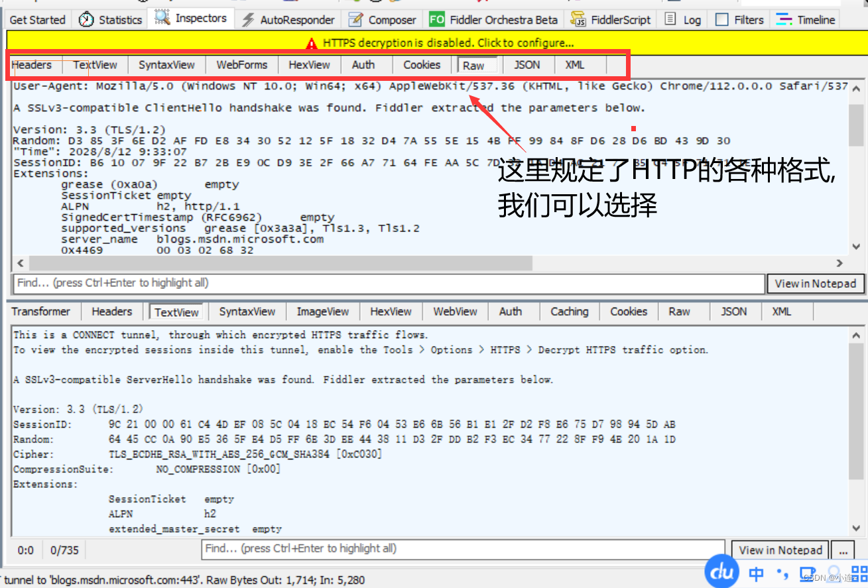This screenshot has height=588, width=868.
Task: Click the response pane scroll up arrow
Action: pyautogui.click(x=856, y=336)
